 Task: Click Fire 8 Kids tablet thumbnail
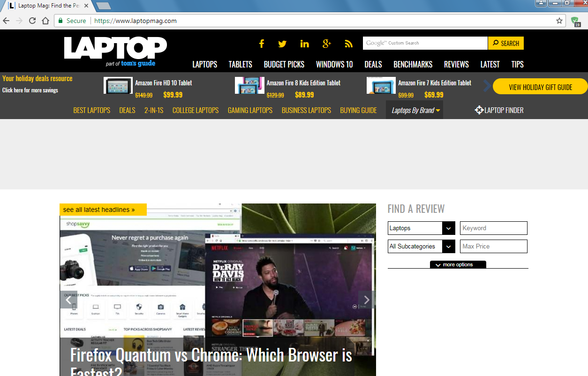pos(249,85)
